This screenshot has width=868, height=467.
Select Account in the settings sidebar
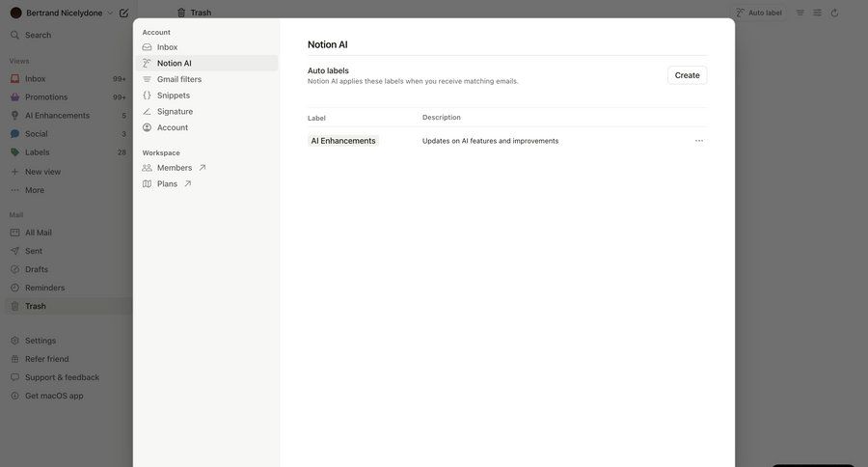173,127
